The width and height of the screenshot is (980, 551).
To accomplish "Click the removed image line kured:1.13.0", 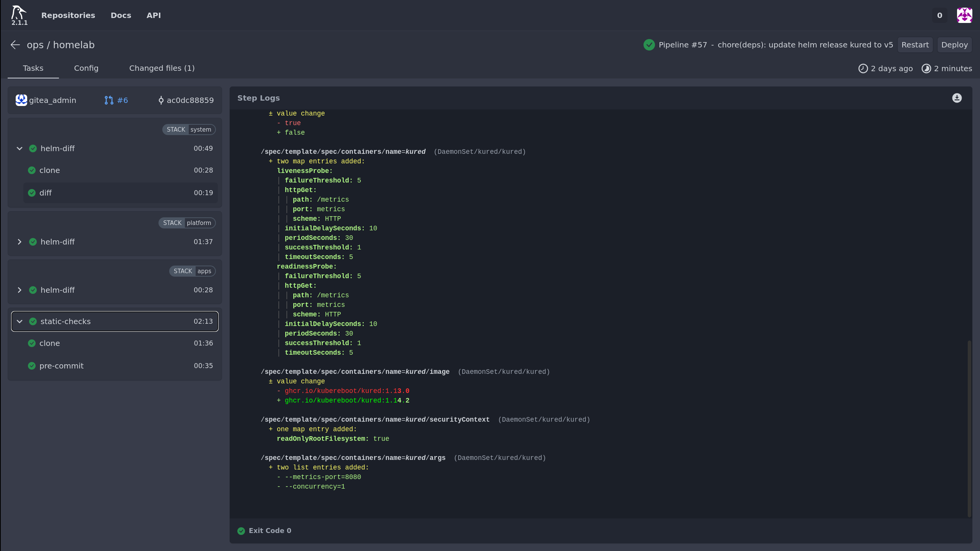I will (x=343, y=391).
